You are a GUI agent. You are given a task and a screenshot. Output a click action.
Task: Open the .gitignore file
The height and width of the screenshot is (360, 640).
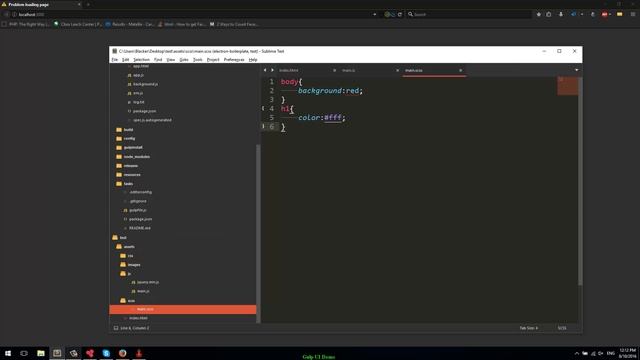(x=138, y=201)
